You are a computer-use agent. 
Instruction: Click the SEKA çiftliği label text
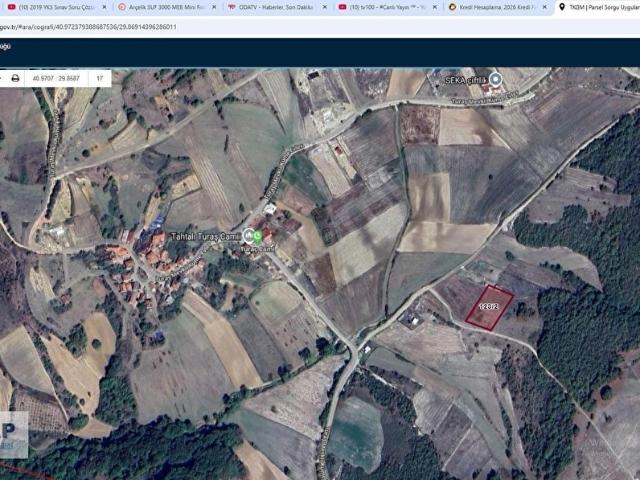pos(466,80)
